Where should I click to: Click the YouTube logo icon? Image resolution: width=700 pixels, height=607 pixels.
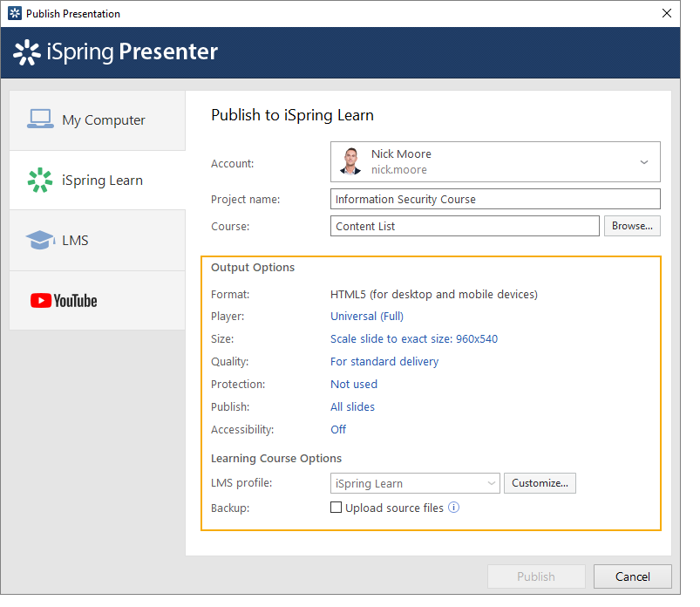pos(64,301)
